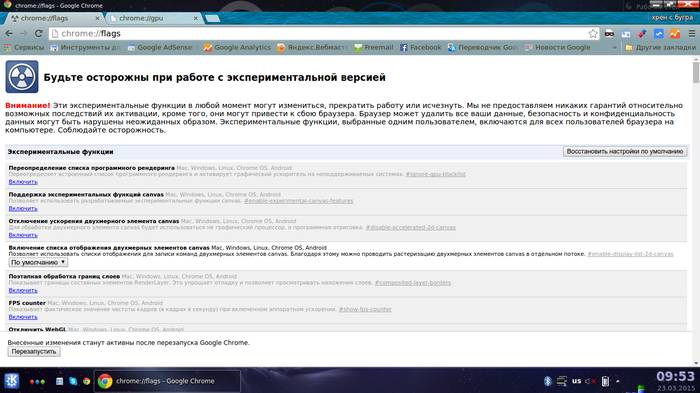Image resolution: width=700 pixels, height=393 pixels.
Task: Enable Переопределение списка программного рендеринга flag
Action: pyautogui.click(x=23, y=182)
